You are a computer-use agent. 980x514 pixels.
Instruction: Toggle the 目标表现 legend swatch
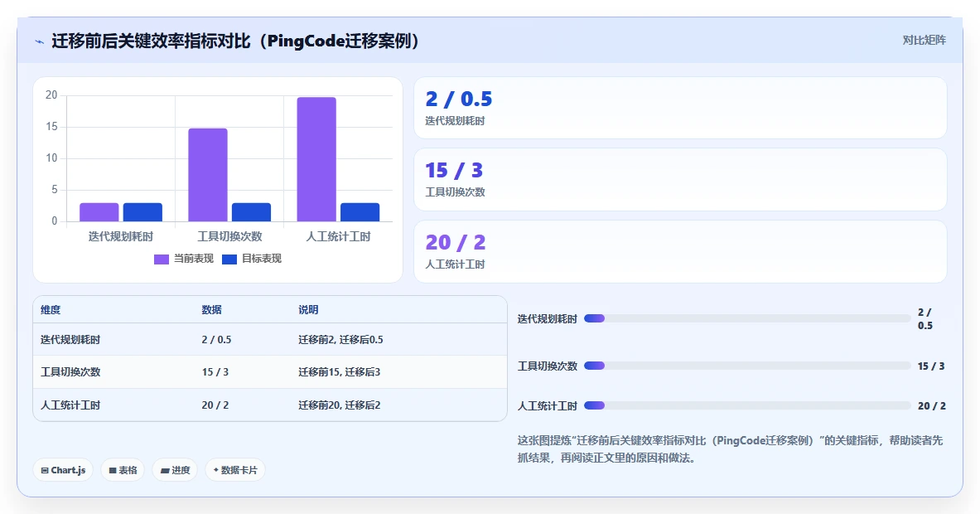229,259
